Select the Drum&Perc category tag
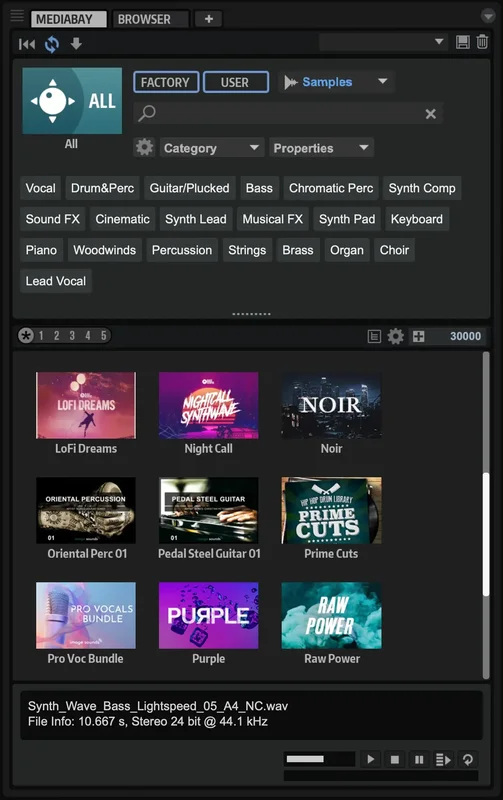503x800 pixels. (102, 188)
